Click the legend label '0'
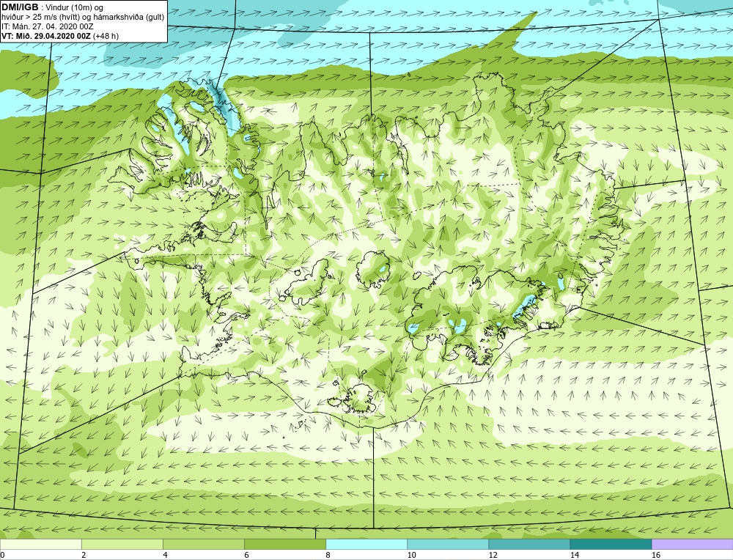Image resolution: width=733 pixels, height=560 pixels. tap(2, 555)
